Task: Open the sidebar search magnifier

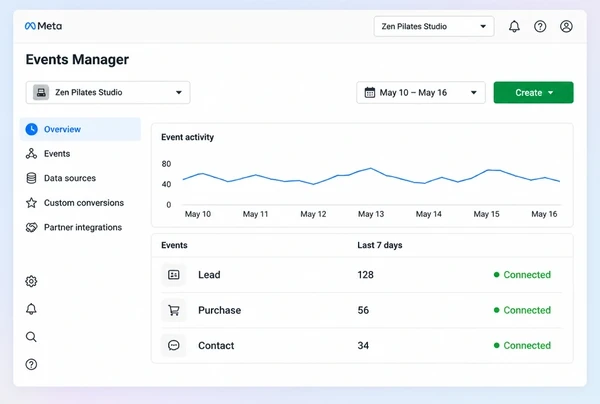Action: 31,337
